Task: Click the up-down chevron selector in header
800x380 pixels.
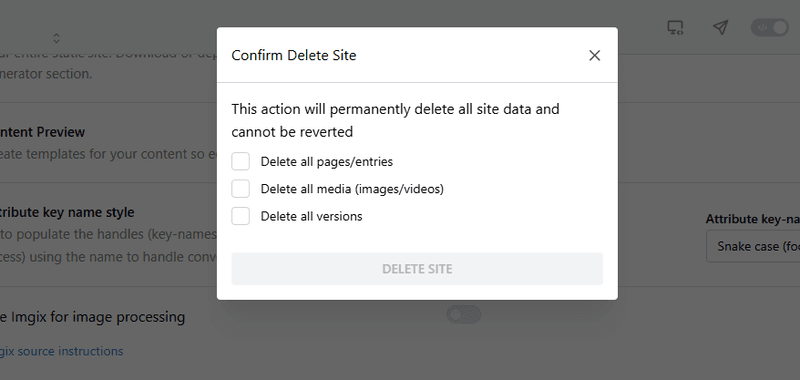Action: click(x=56, y=38)
